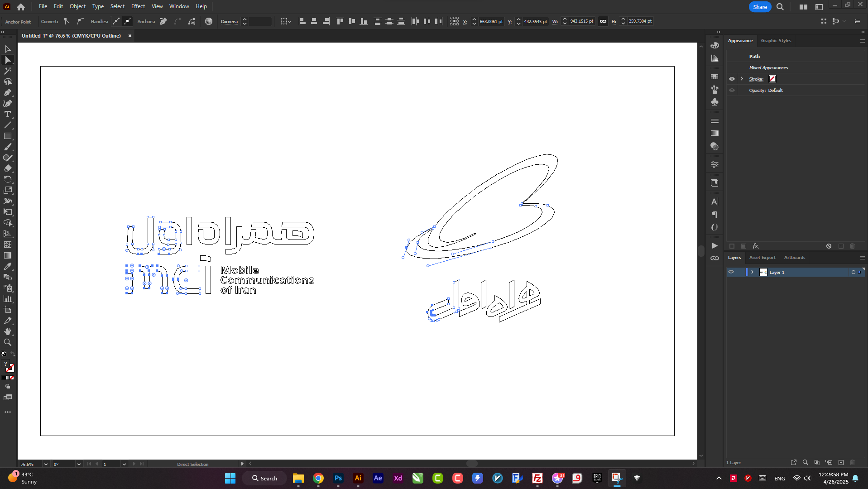868x489 pixels.
Task: Toggle Stroke attribute visibility eye
Action: 732,79
